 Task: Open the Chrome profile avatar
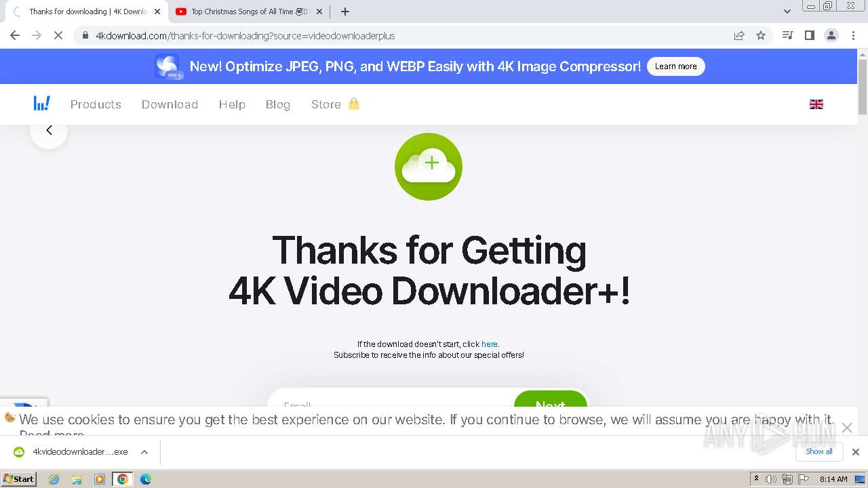tap(831, 35)
